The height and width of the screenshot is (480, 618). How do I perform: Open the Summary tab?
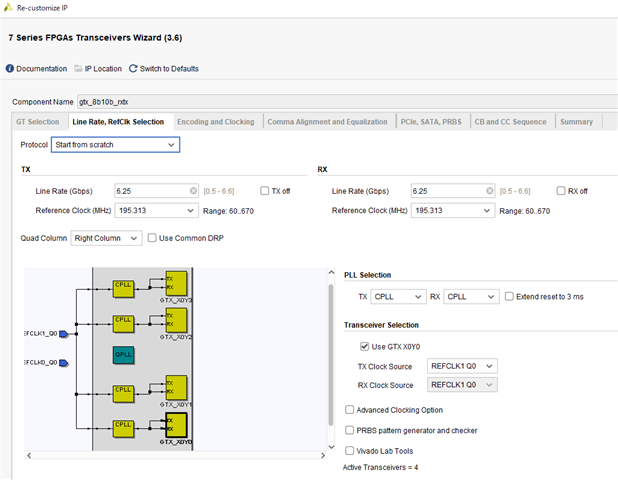pyautogui.click(x=577, y=122)
